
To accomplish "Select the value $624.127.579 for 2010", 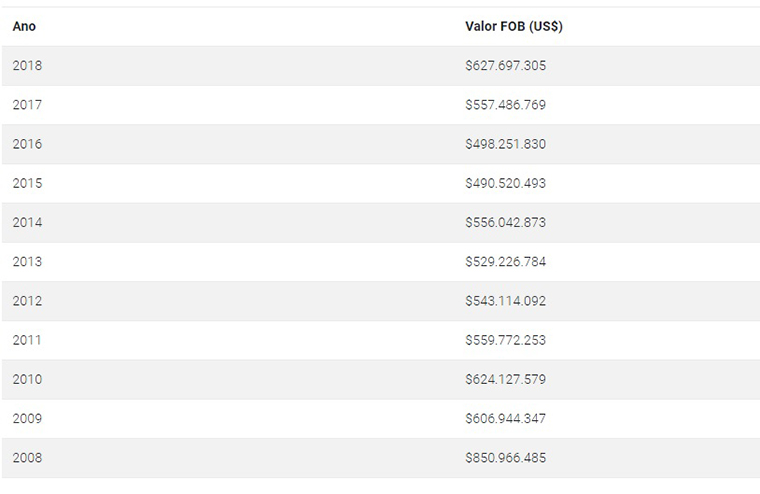I will [x=506, y=379].
